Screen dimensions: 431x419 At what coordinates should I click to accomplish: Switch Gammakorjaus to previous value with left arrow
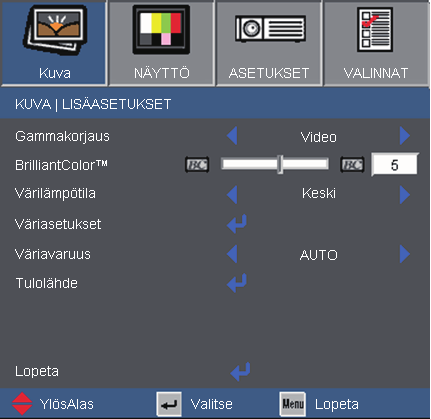point(232,136)
